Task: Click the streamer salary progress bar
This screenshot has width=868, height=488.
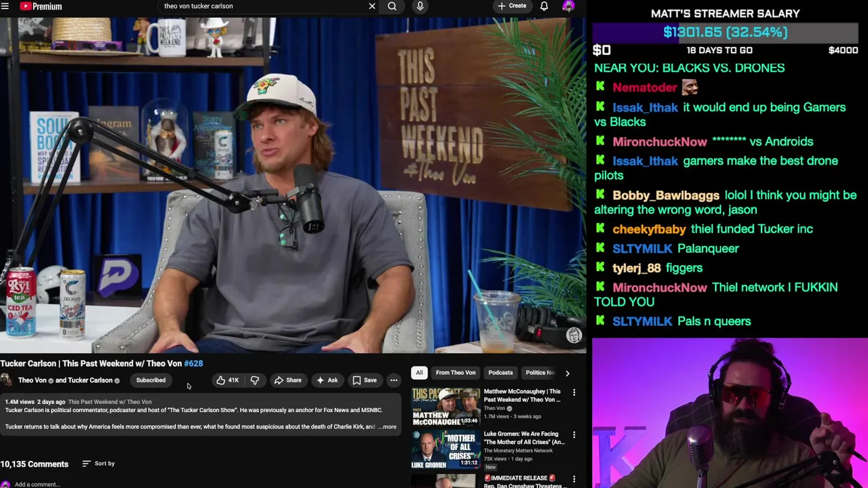Action: click(726, 32)
